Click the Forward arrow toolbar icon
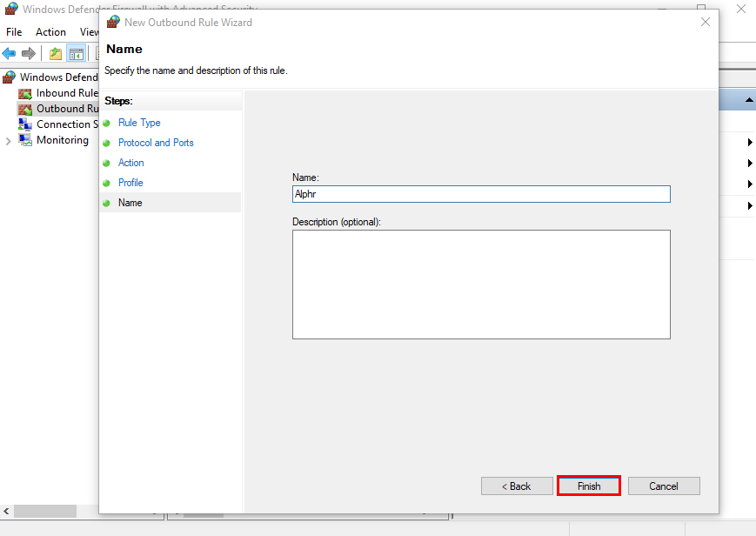 point(29,53)
